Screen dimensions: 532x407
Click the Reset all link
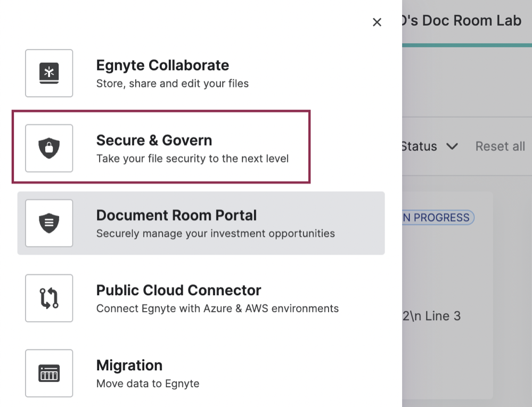click(500, 146)
